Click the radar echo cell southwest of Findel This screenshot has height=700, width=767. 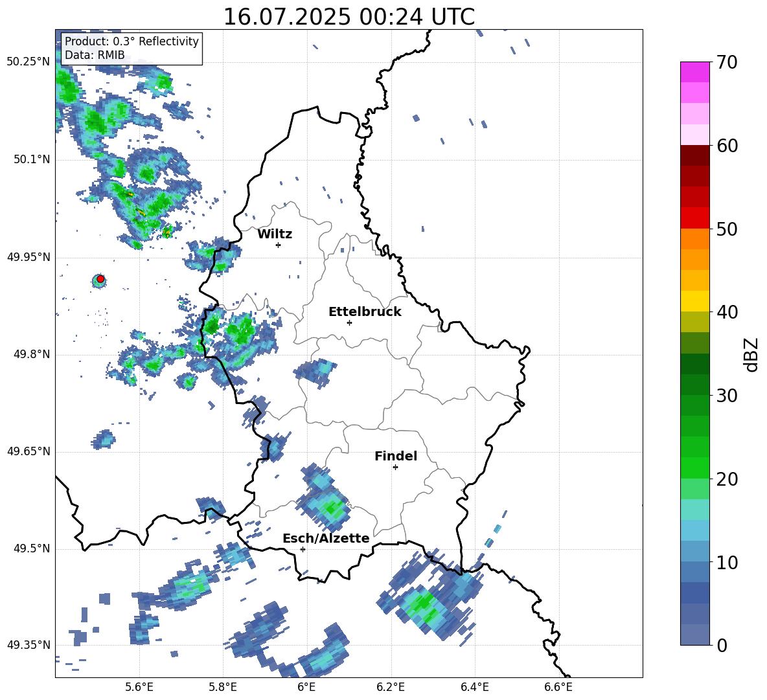click(x=323, y=497)
